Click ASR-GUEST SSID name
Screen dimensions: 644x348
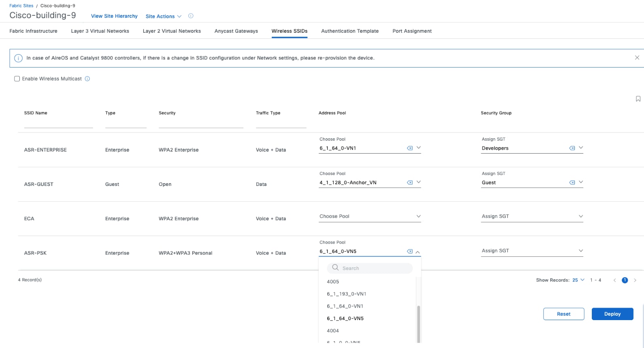pos(39,184)
